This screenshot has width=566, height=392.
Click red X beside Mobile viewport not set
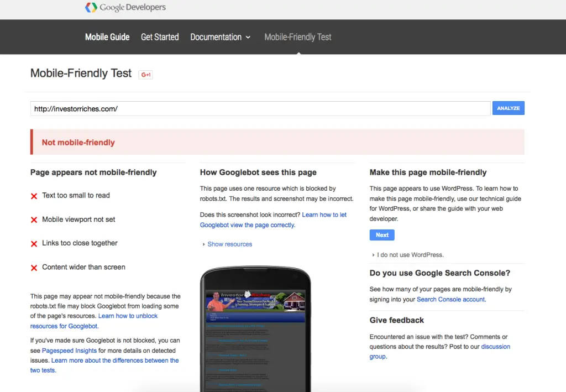[x=34, y=220]
